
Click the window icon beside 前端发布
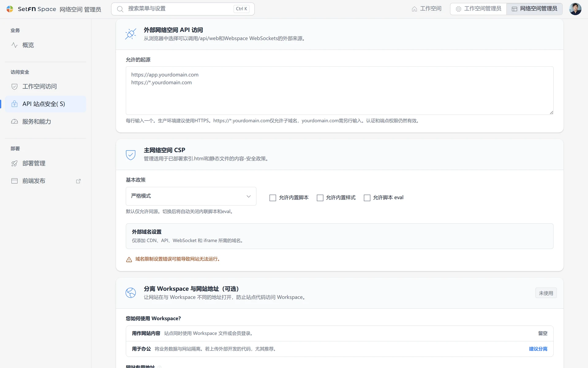14,181
